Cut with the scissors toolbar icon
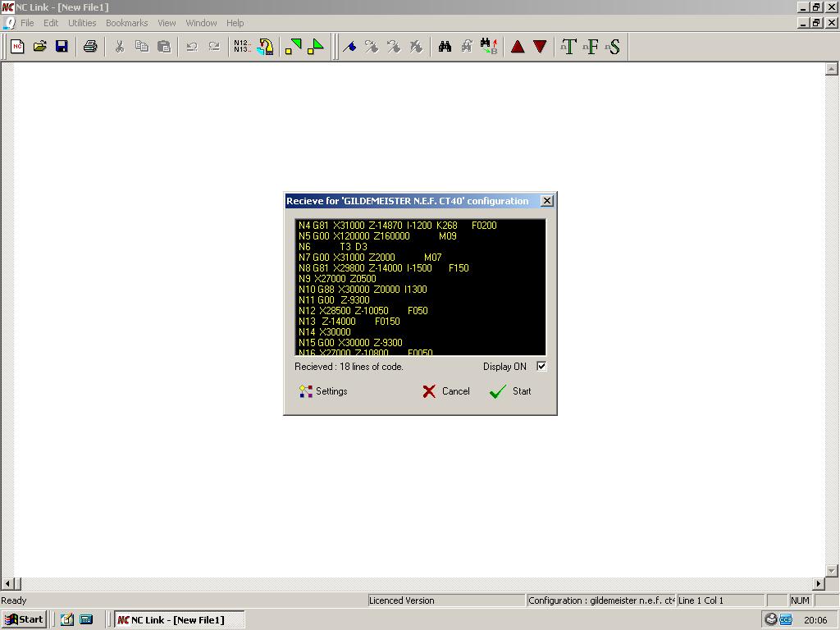 tap(119, 47)
